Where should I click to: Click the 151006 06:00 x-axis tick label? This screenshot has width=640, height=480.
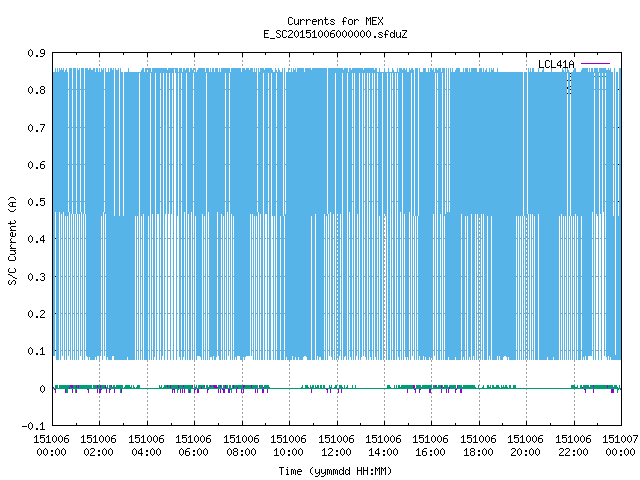[x=193, y=446]
